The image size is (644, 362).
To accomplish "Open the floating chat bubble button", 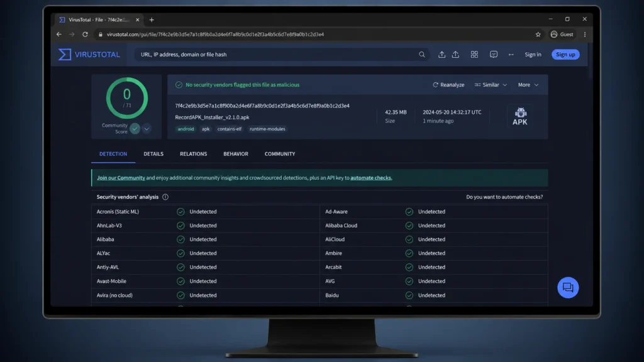I will 568,287.
